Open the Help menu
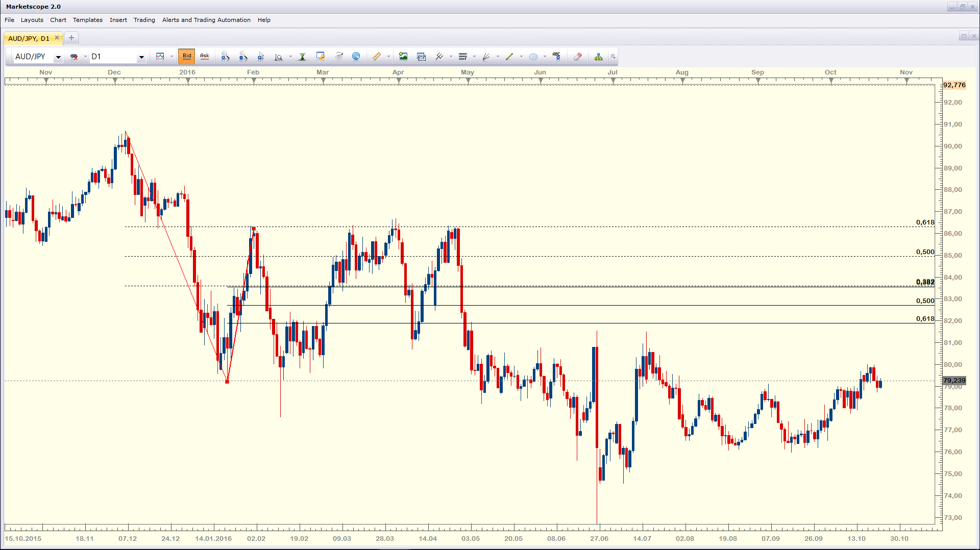Screen dimensions: 980x550 pos(264,20)
